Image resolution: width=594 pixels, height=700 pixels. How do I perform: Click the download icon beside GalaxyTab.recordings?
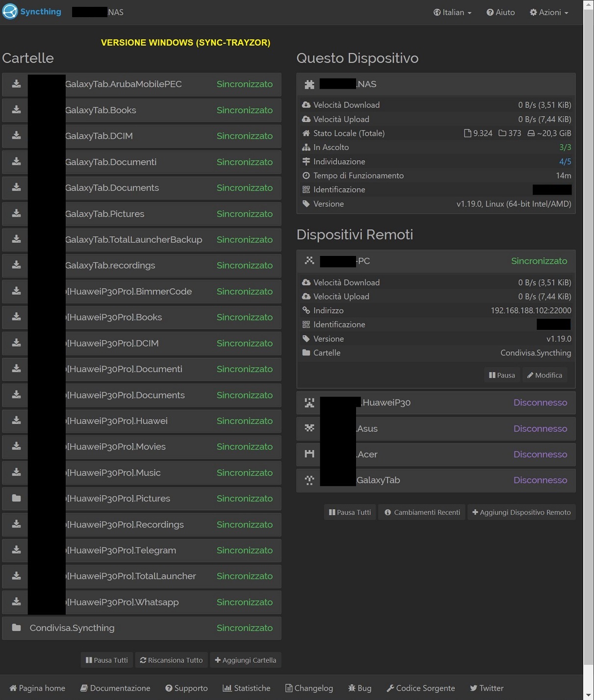coord(16,265)
